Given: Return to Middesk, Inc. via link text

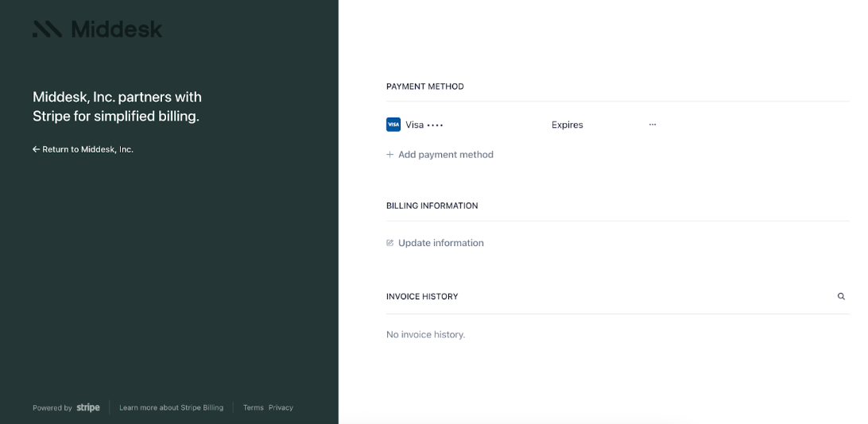Looking at the screenshot, I should tap(87, 149).
